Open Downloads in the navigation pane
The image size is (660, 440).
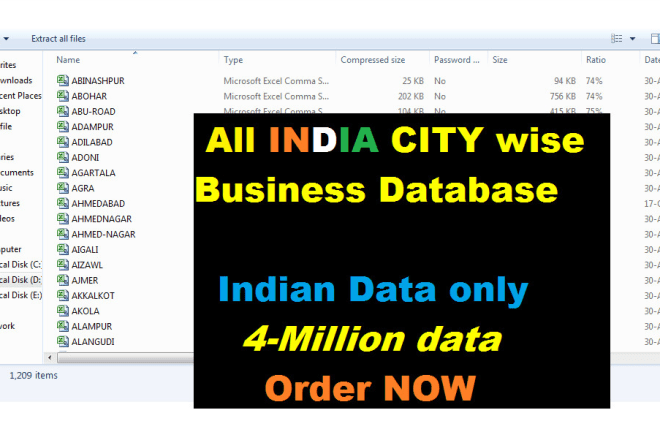click(x=16, y=80)
